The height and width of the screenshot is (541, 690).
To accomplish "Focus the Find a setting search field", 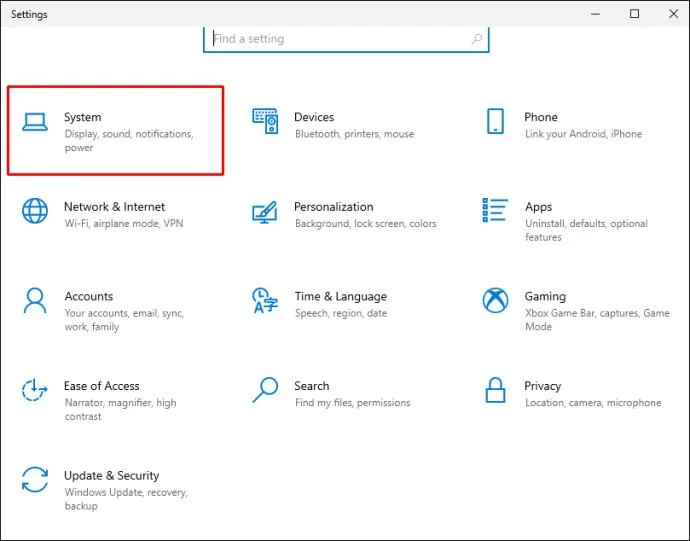I will click(x=346, y=39).
